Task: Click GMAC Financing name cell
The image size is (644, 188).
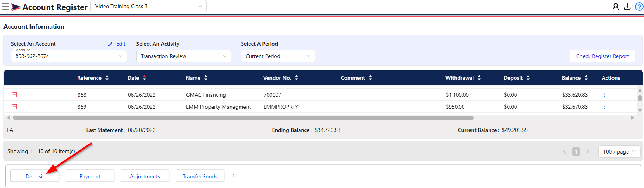Action: coord(206,95)
